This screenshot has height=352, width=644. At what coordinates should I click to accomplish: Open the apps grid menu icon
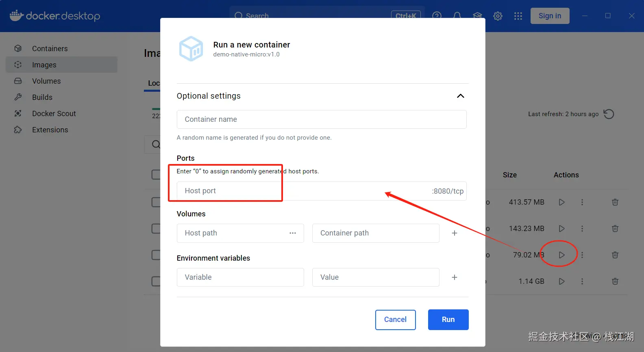coord(518,16)
